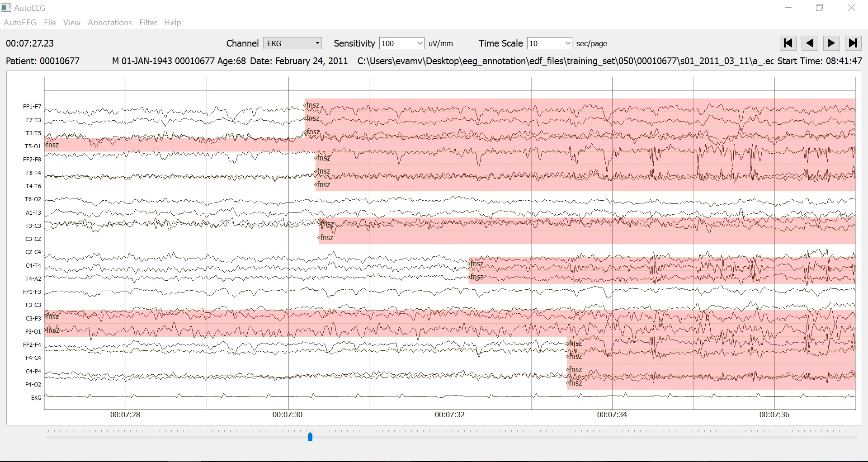Select the fnsz annotation on C4-T4

(x=476, y=264)
